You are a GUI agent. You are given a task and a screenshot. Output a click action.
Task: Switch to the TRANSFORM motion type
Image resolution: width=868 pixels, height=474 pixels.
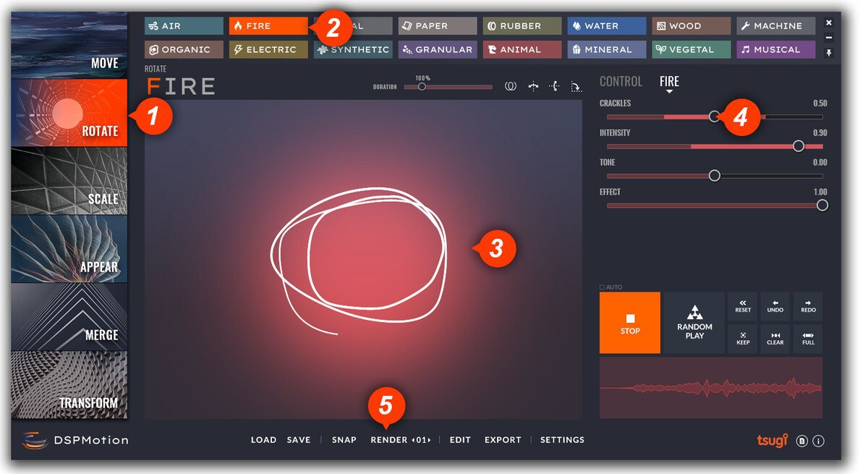69,385
